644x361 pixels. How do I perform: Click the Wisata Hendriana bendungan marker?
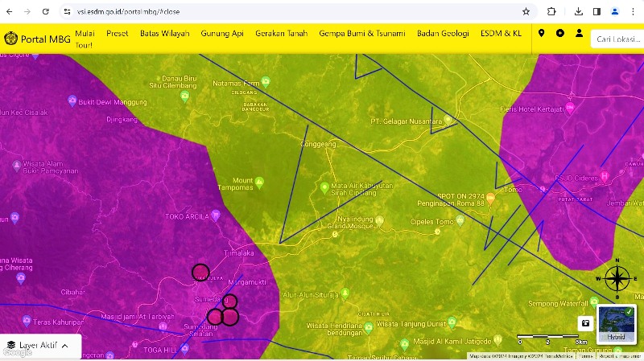(x=369, y=327)
